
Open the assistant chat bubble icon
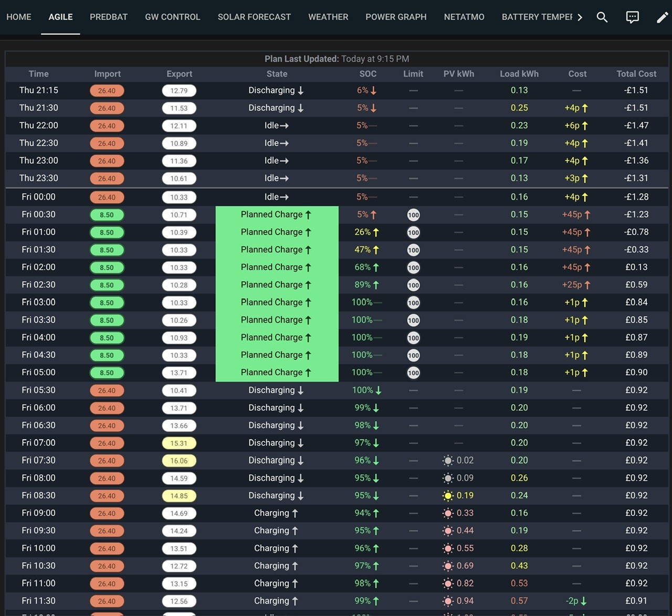633,17
